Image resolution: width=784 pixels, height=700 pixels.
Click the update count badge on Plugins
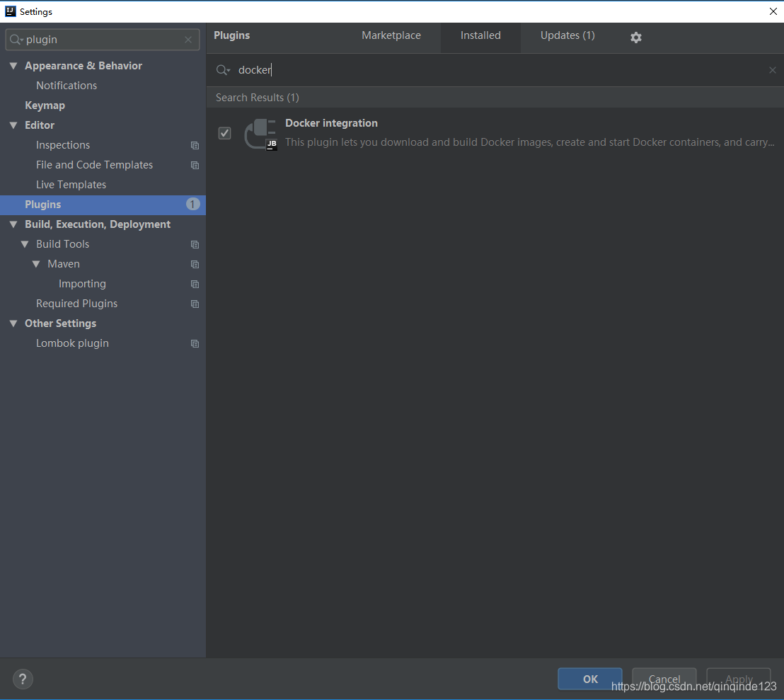pos(193,204)
